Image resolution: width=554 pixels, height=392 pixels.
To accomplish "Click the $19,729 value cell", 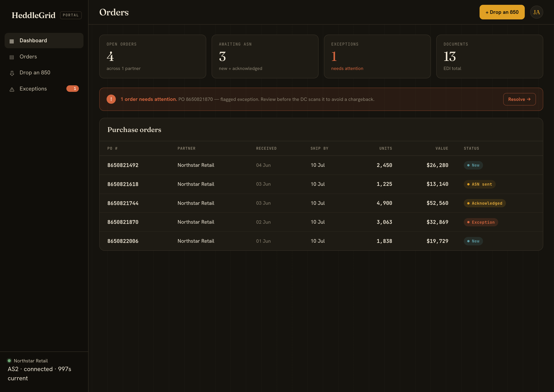I will (437, 241).
